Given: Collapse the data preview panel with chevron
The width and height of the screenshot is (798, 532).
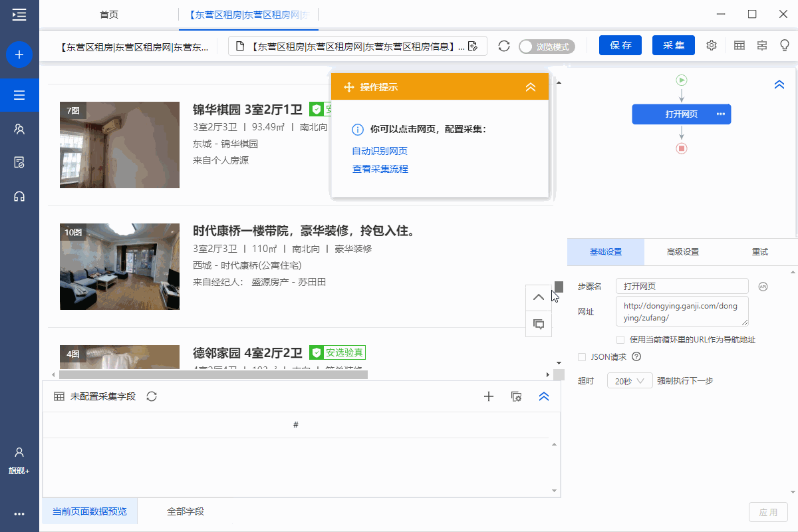Looking at the screenshot, I should 543,396.
